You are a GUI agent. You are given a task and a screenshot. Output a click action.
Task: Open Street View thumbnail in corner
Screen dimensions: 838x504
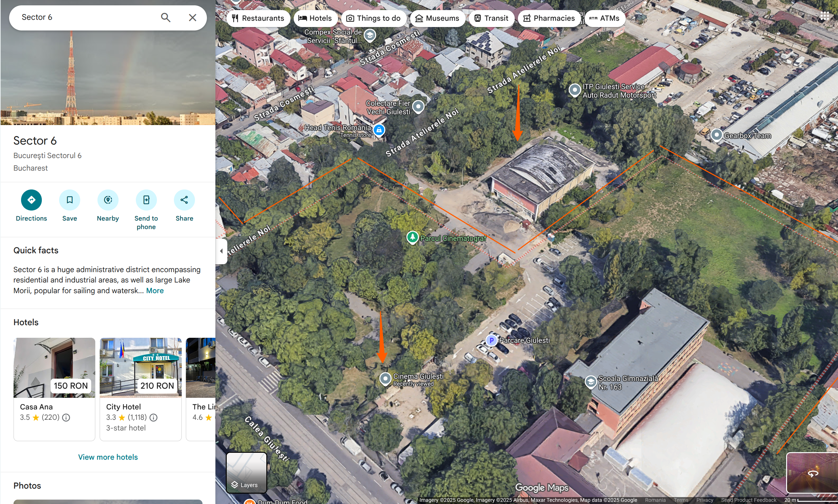point(812,473)
